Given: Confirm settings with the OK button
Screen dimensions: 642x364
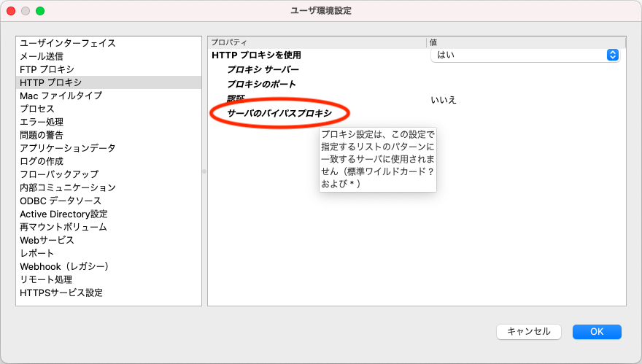Looking at the screenshot, I should tap(597, 332).
